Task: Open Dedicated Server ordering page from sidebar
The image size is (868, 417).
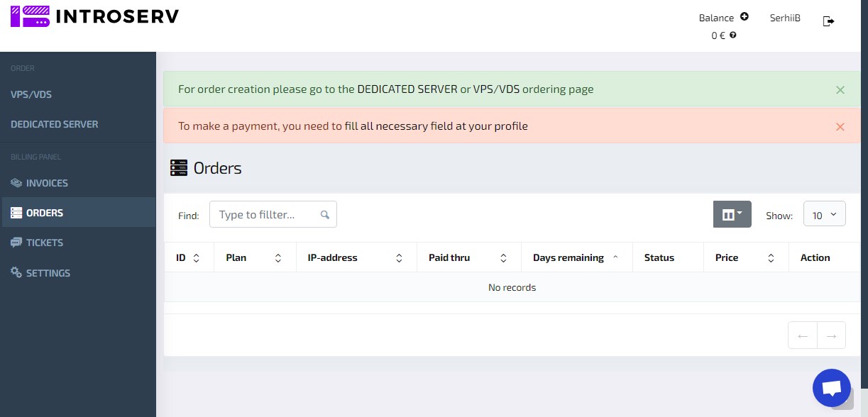Action: (55, 124)
